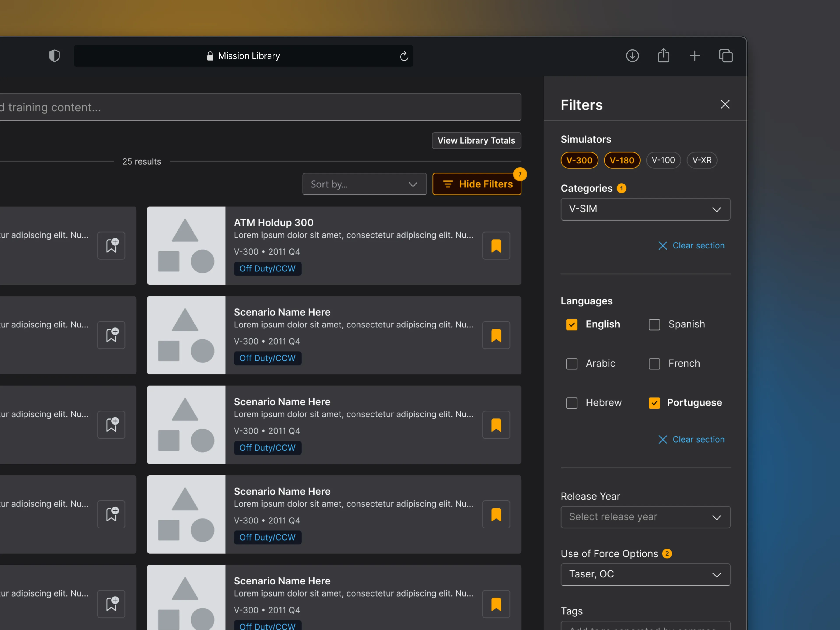Select the V-XR simulator chip
The width and height of the screenshot is (840, 630).
(702, 160)
